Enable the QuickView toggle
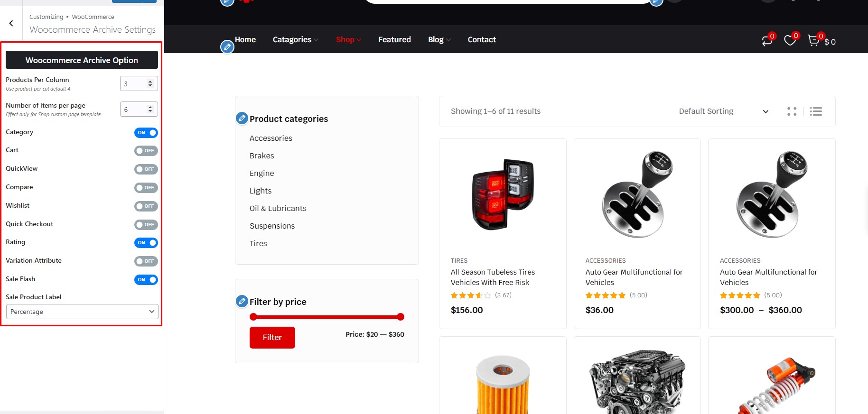This screenshot has width=868, height=414. [x=146, y=169]
